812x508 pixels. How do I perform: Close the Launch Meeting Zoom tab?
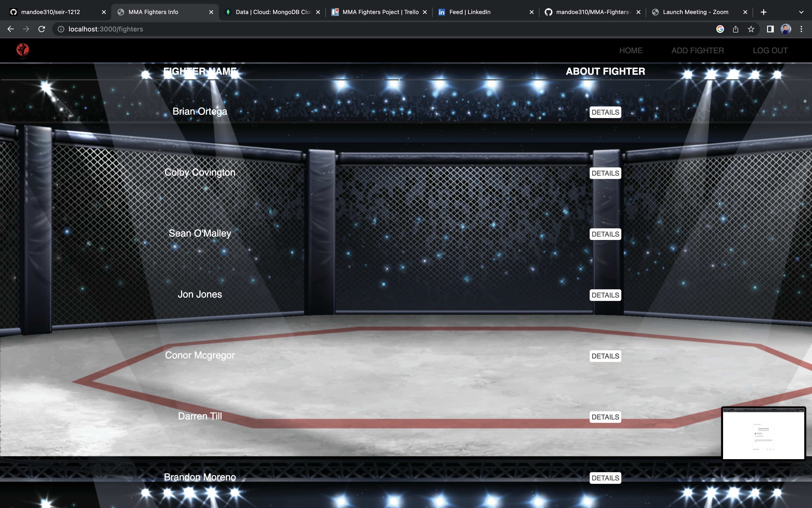pyautogui.click(x=745, y=12)
